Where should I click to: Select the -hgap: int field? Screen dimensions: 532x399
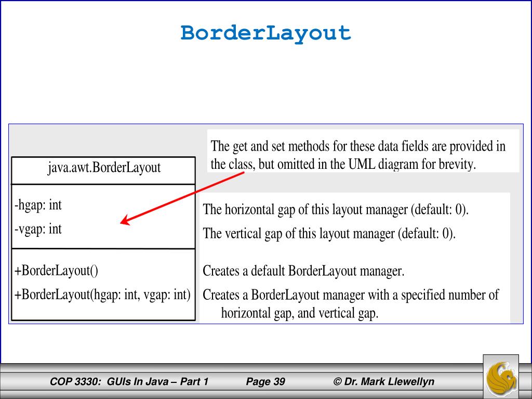coord(38,205)
